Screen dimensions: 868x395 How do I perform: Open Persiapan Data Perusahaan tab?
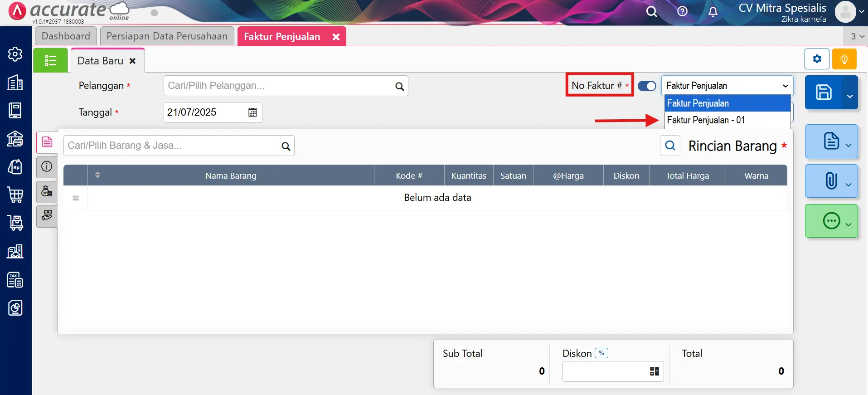tap(167, 36)
